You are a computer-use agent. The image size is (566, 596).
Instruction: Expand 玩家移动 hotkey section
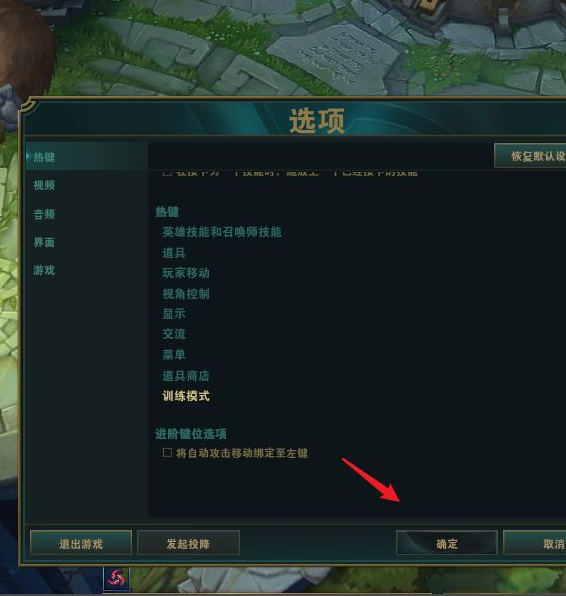click(186, 273)
